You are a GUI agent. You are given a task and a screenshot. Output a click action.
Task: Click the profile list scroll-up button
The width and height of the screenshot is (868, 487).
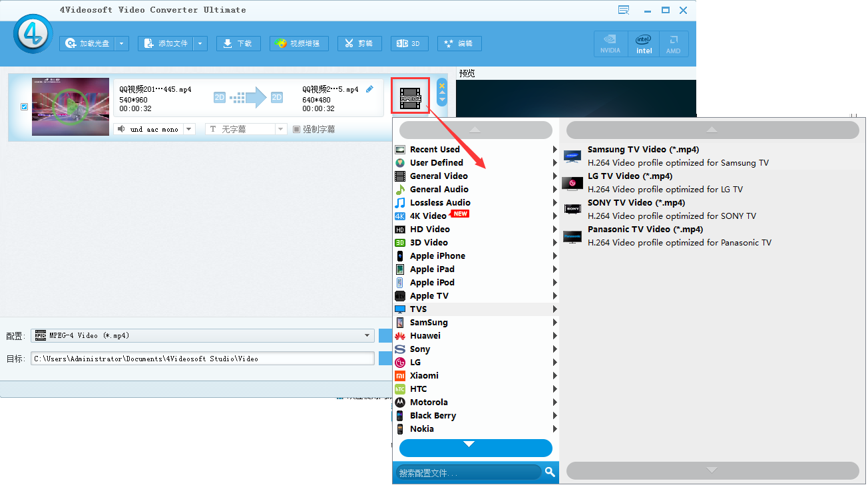(x=712, y=130)
